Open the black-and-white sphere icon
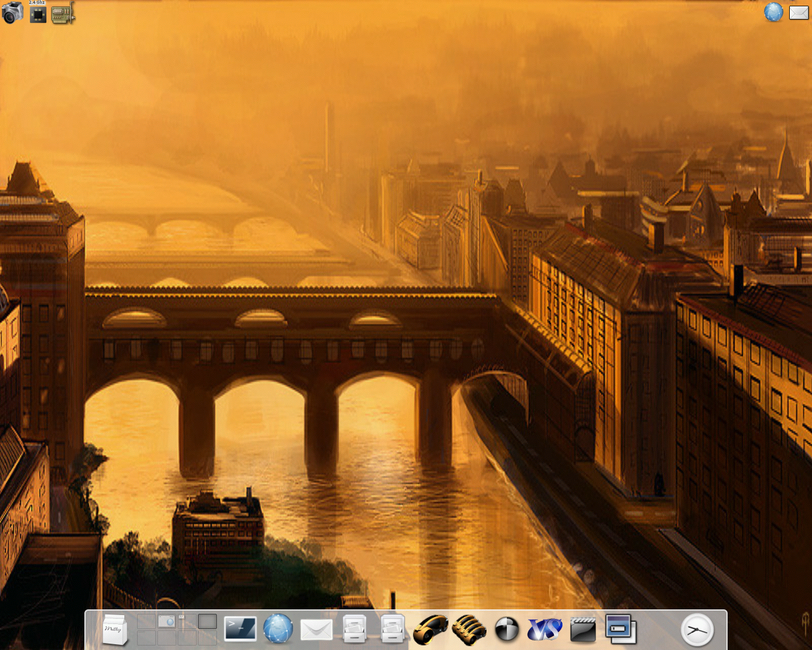This screenshot has height=650, width=812. tap(506, 630)
